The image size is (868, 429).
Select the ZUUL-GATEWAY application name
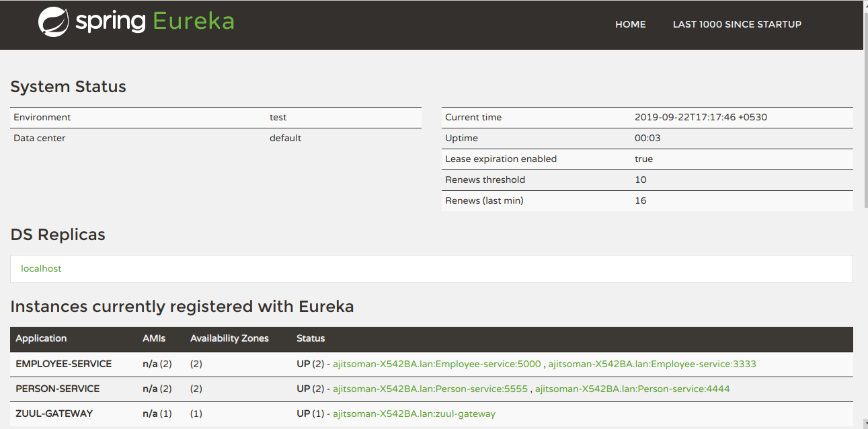54,414
